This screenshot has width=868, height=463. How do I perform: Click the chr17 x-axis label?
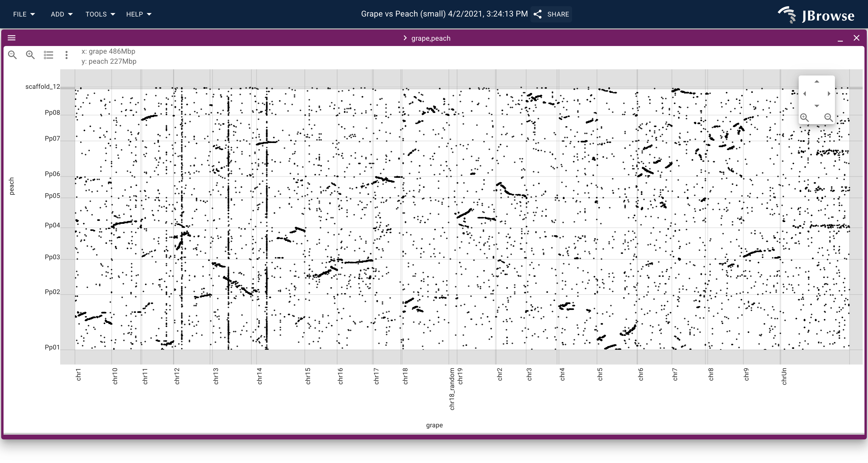coord(376,376)
